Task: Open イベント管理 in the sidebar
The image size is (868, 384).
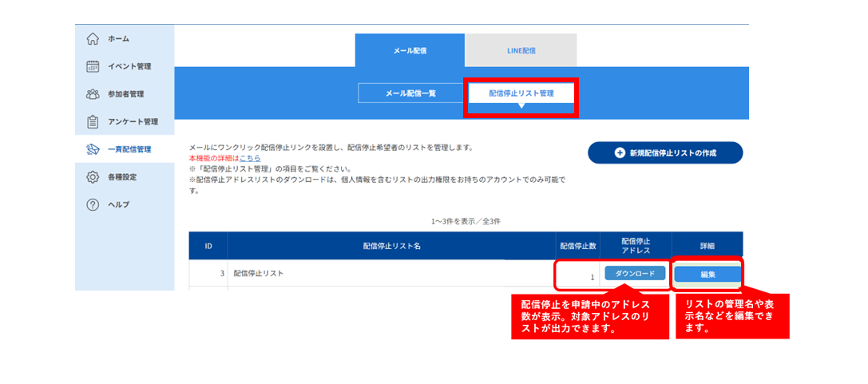Action: (125, 66)
